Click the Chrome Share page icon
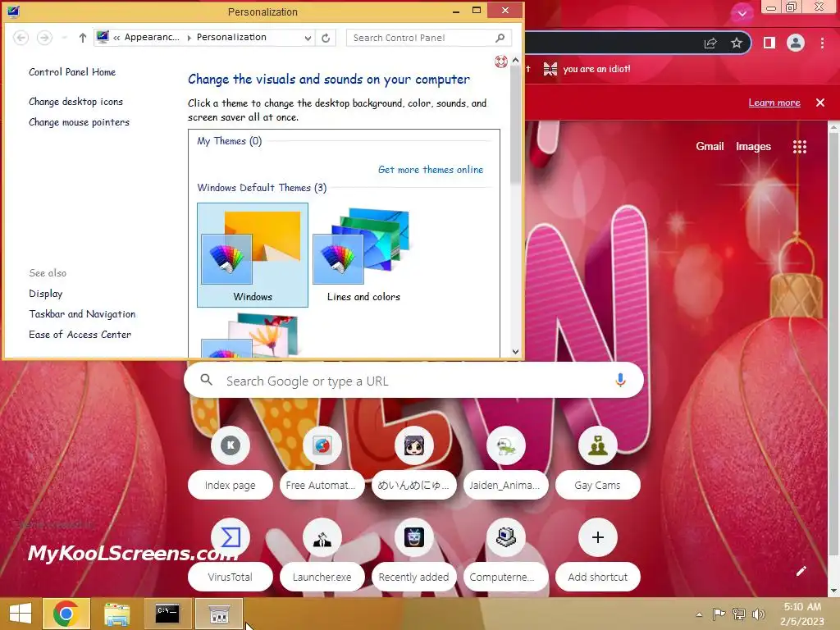The width and height of the screenshot is (840, 630). coord(710,43)
